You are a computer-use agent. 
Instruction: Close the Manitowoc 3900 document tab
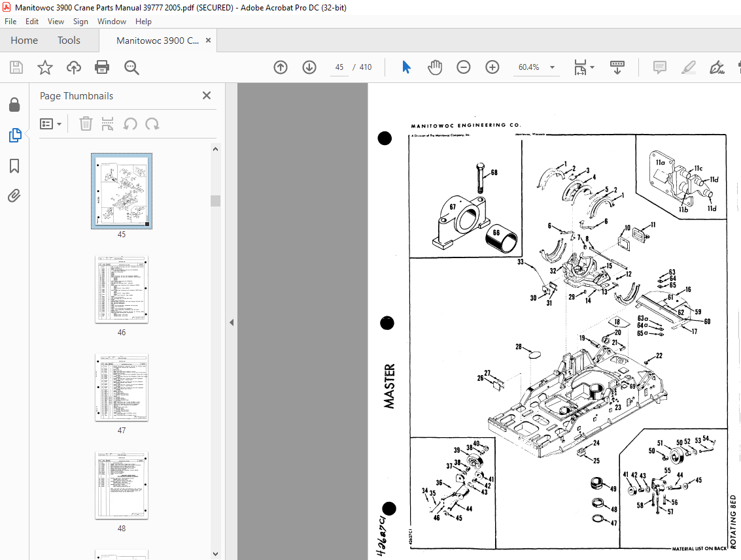[208, 41]
